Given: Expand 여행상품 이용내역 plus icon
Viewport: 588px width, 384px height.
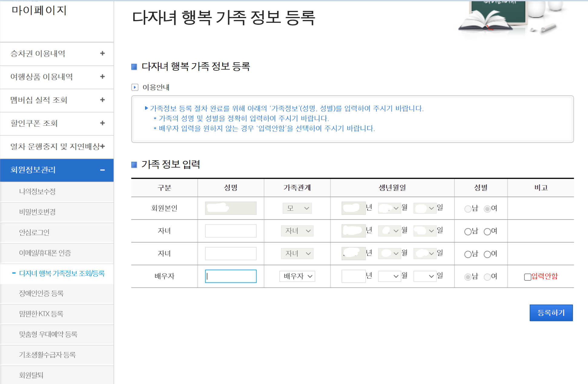Looking at the screenshot, I should point(102,77).
